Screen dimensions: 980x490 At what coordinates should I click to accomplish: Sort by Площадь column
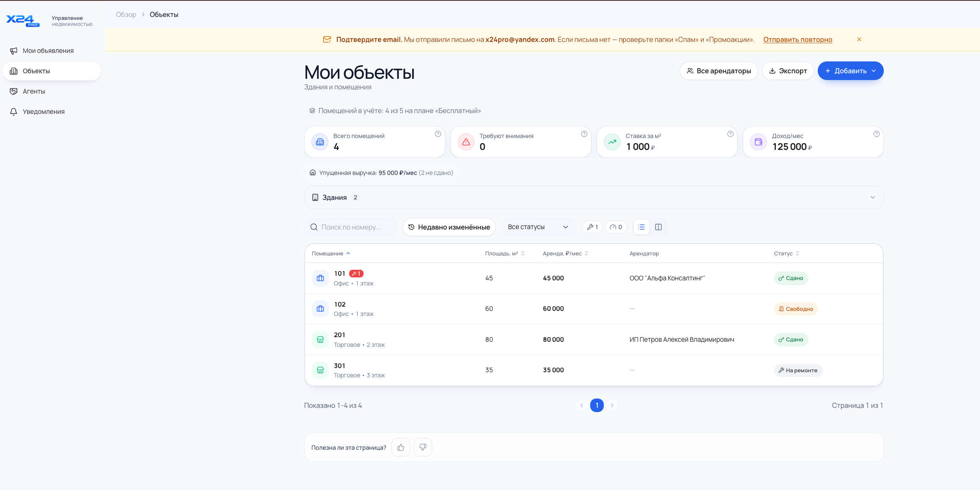click(505, 253)
